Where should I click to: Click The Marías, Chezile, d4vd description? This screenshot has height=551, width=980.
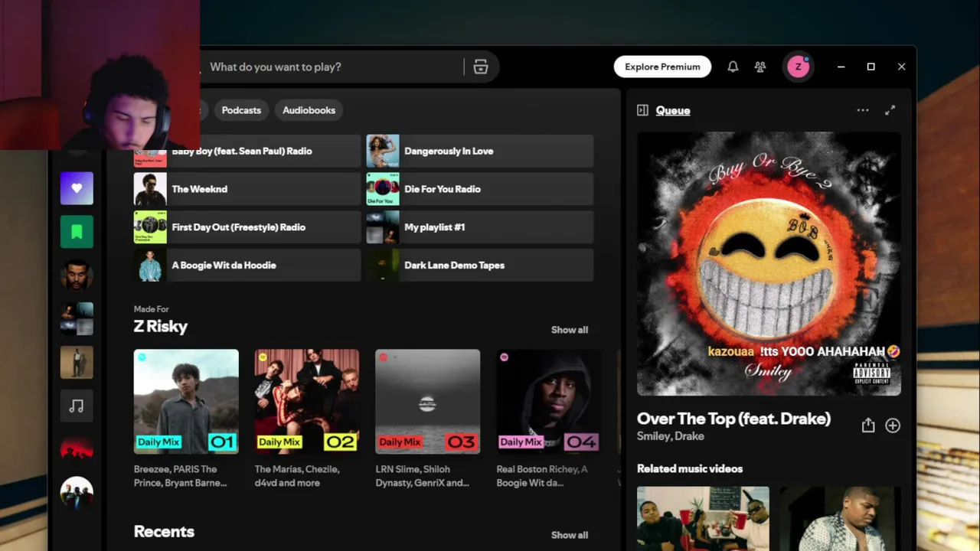297,476
